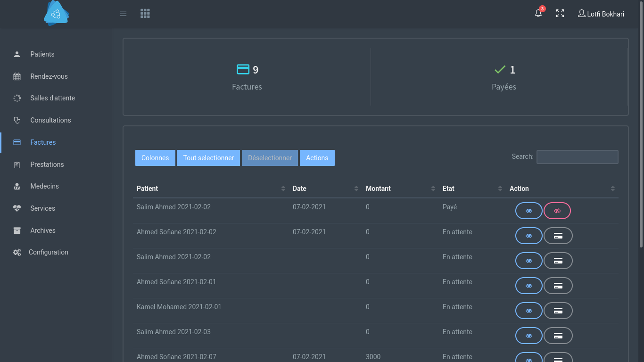Image resolution: width=644 pixels, height=362 pixels.
Task: Sort table by Montant column
Action: coord(400,189)
